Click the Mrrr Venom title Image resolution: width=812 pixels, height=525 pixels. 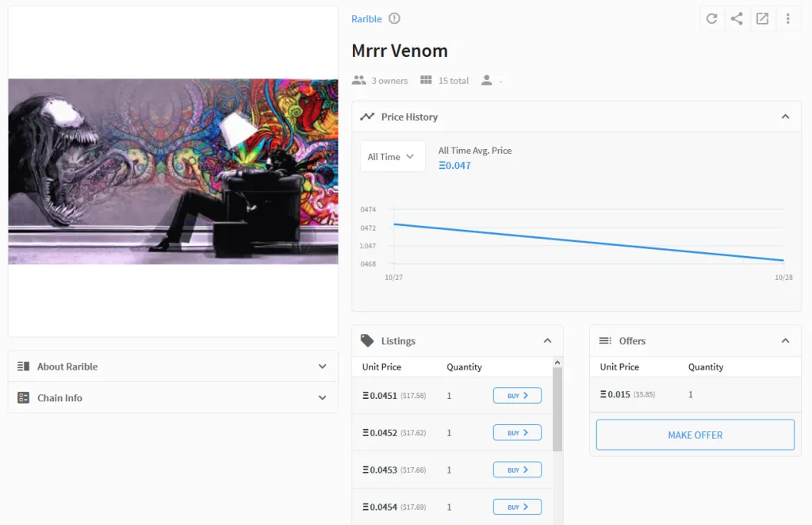click(x=400, y=51)
